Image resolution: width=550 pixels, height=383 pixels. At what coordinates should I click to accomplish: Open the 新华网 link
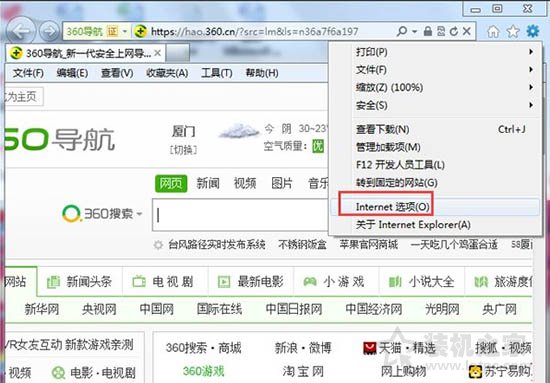41,309
